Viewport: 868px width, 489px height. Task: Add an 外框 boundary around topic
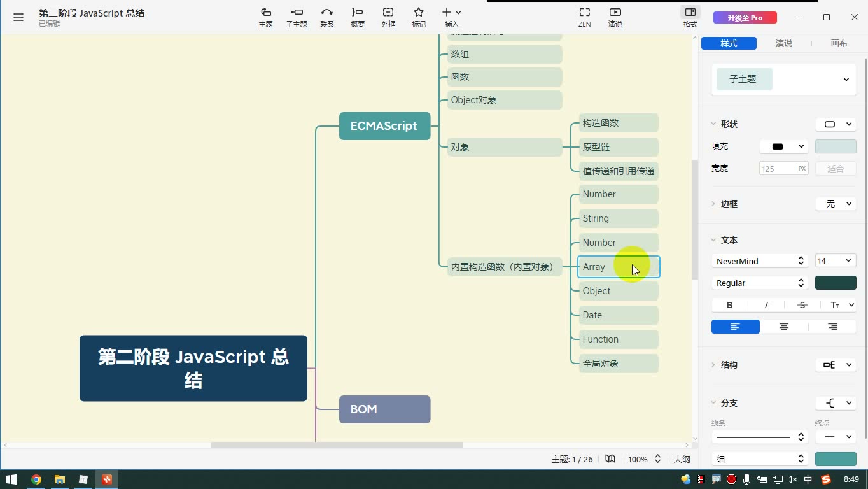pyautogui.click(x=388, y=17)
